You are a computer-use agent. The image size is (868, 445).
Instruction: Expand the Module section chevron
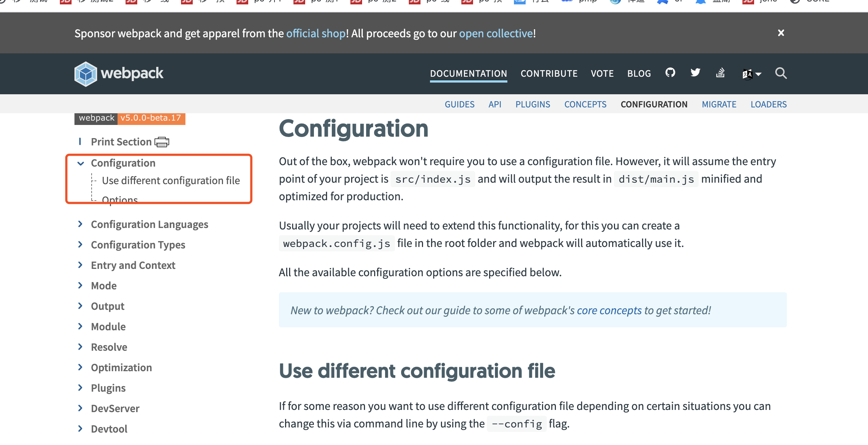(x=80, y=326)
